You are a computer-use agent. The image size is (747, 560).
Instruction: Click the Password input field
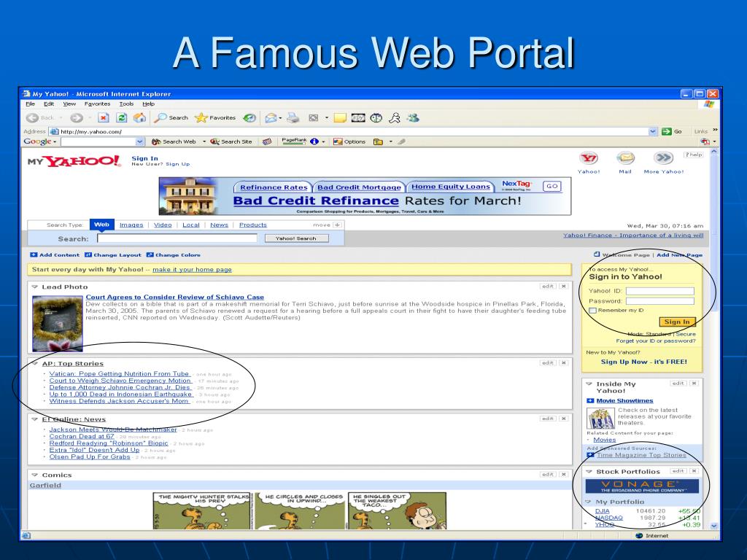click(659, 301)
